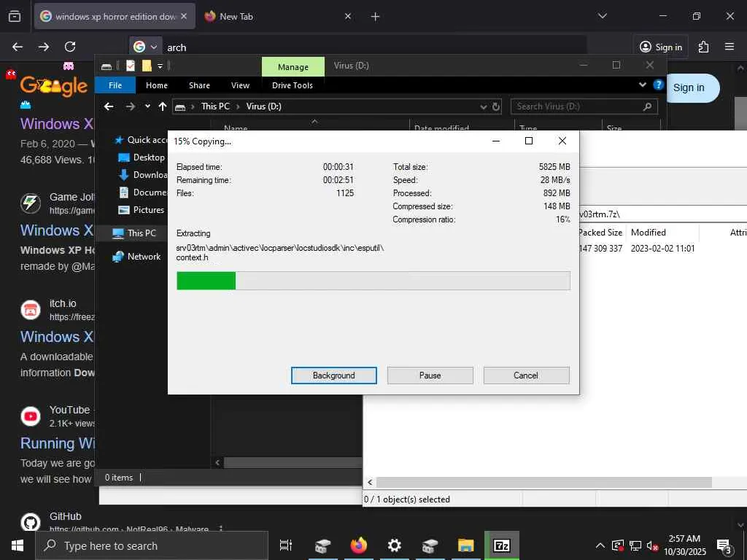Open Downloads in the navigation pane
Image resolution: width=747 pixels, height=560 pixels.
click(x=144, y=175)
